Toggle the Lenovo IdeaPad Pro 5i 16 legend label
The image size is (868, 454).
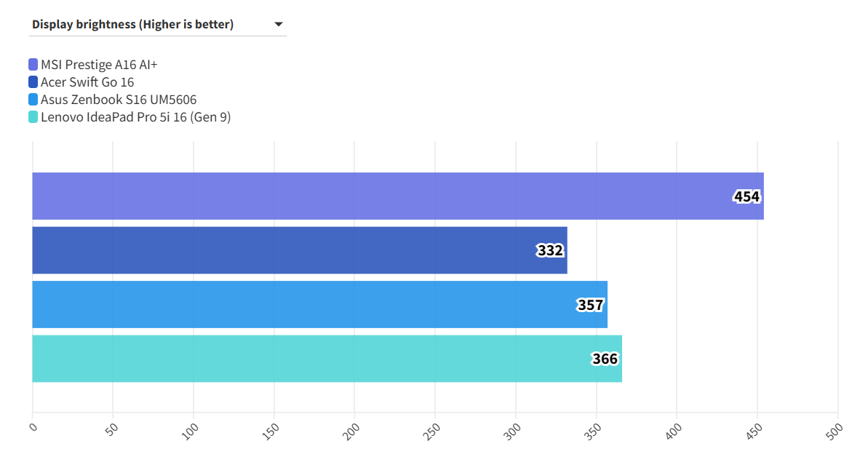coord(135,117)
